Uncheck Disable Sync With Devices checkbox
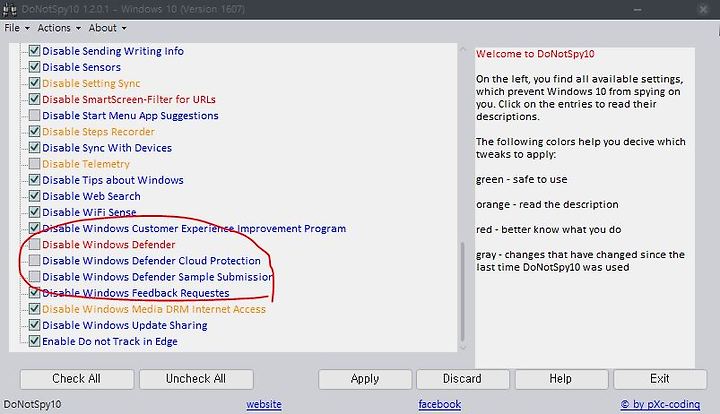This screenshot has height=414, width=720. 34,147
